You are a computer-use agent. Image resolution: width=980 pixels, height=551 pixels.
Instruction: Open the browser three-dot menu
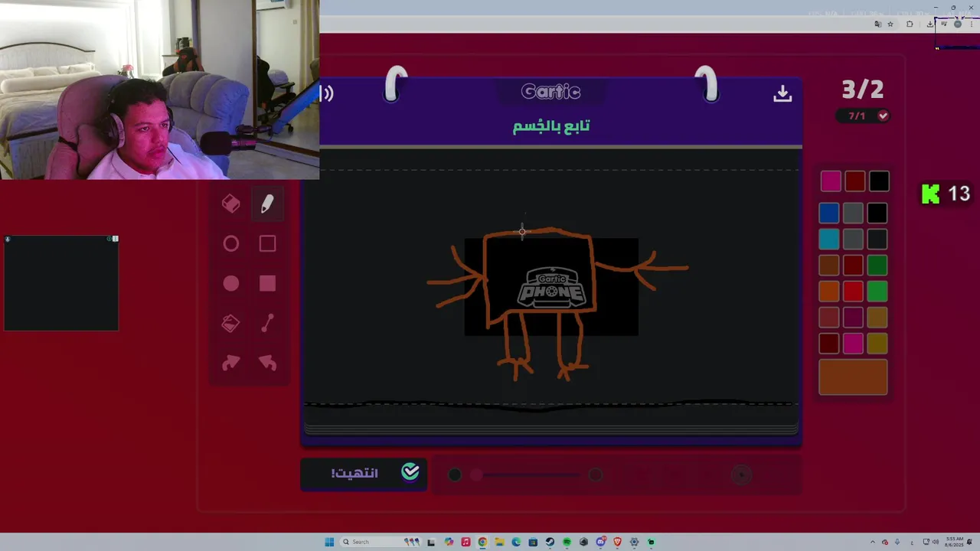pos(972,24)
